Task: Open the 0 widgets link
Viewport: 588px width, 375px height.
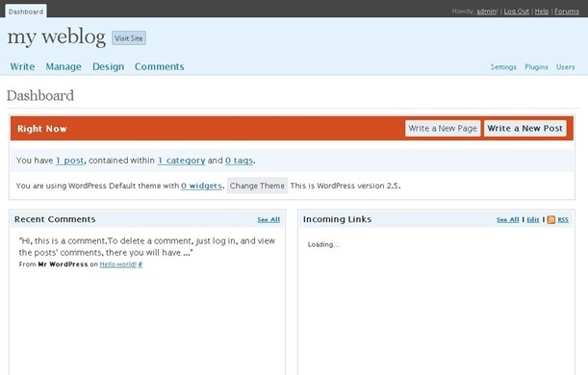Action: pyautogui.click(x=201, y=186)
